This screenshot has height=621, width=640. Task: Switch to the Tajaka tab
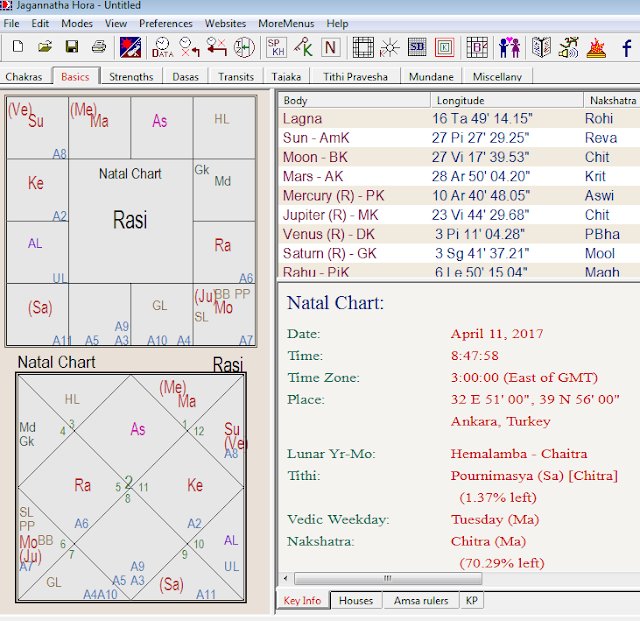286,77
